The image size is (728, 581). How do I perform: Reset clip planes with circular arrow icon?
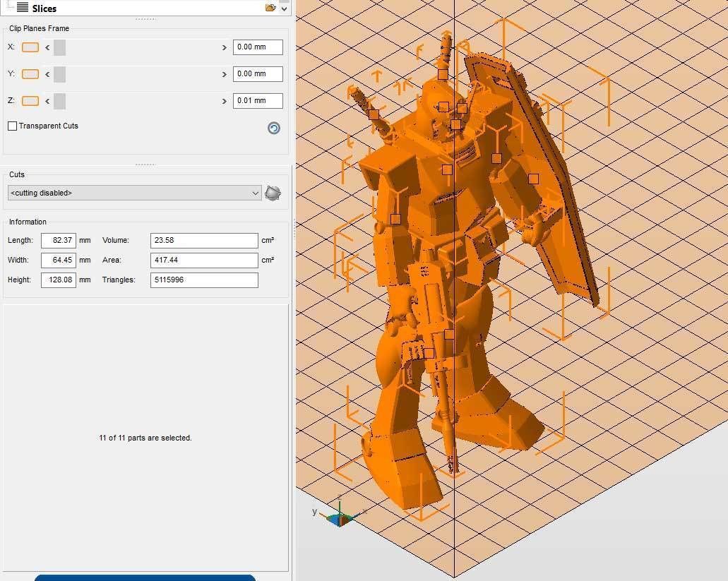[x=274, y=128]
